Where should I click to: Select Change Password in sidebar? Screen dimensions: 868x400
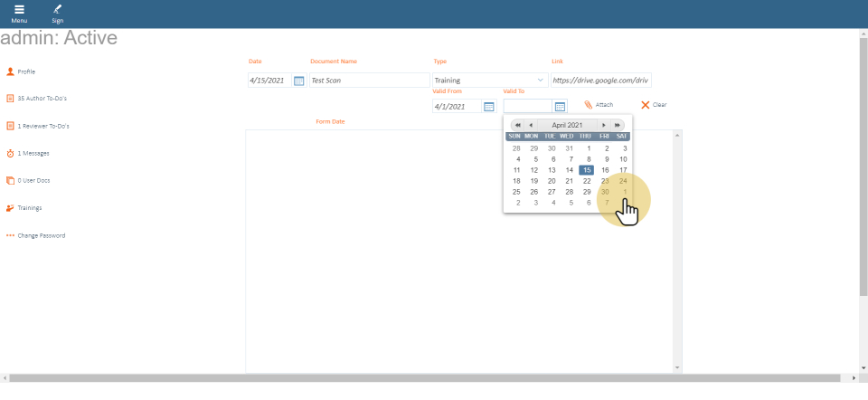(41, 235)
